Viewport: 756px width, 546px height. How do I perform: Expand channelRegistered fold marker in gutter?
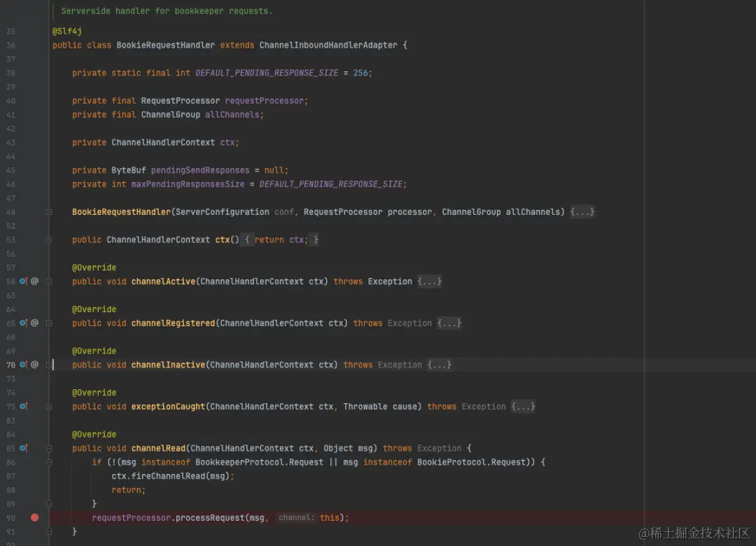(49, 323)
